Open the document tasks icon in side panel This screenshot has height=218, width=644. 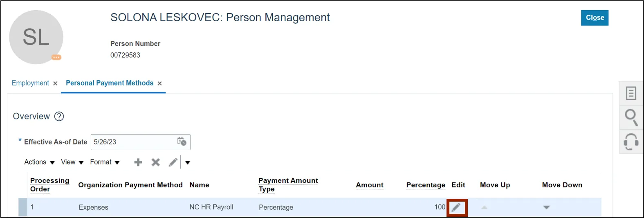[x=631, y=93]
